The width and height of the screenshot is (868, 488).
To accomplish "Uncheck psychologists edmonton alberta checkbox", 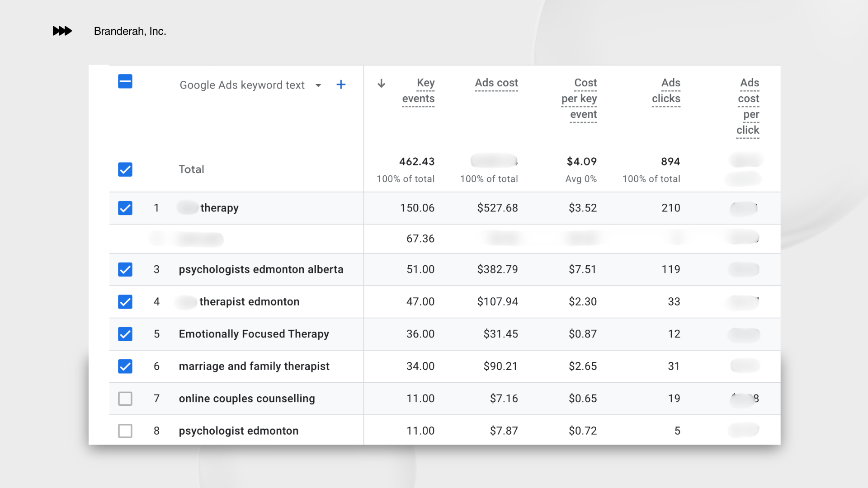I will (125, 269).
